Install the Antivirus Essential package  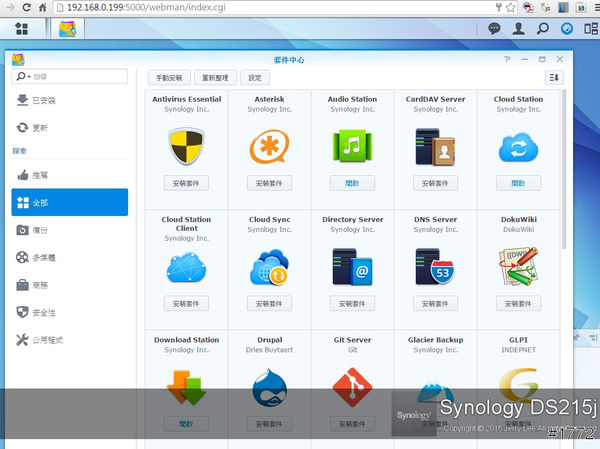(x=186, y=183)
